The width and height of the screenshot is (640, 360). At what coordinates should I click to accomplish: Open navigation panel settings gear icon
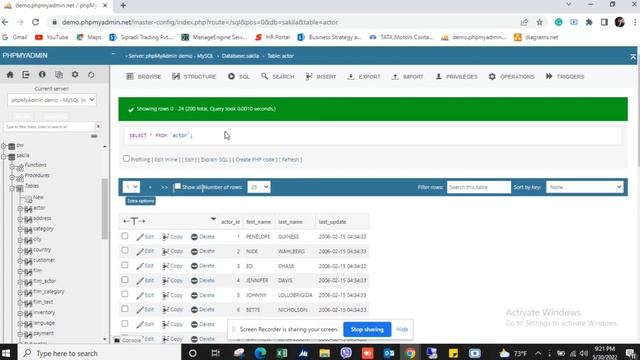75,75
